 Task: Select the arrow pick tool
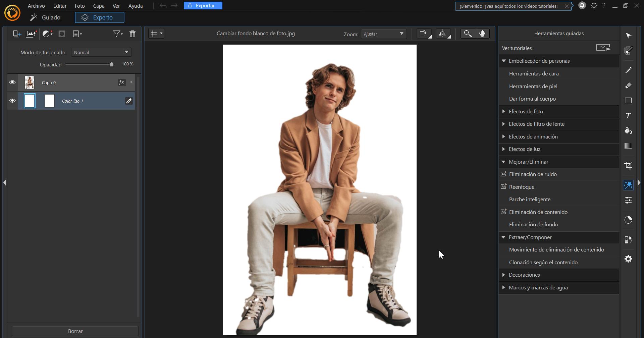point(629,36)
